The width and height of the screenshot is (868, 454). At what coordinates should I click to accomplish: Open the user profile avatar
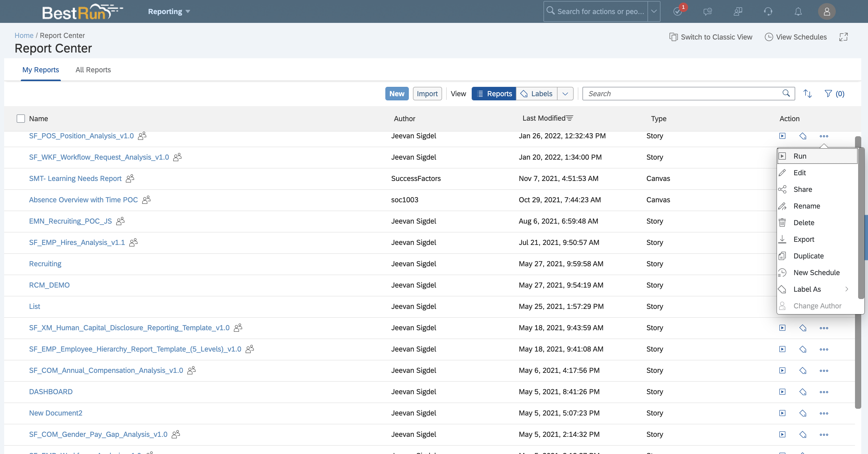827,11
